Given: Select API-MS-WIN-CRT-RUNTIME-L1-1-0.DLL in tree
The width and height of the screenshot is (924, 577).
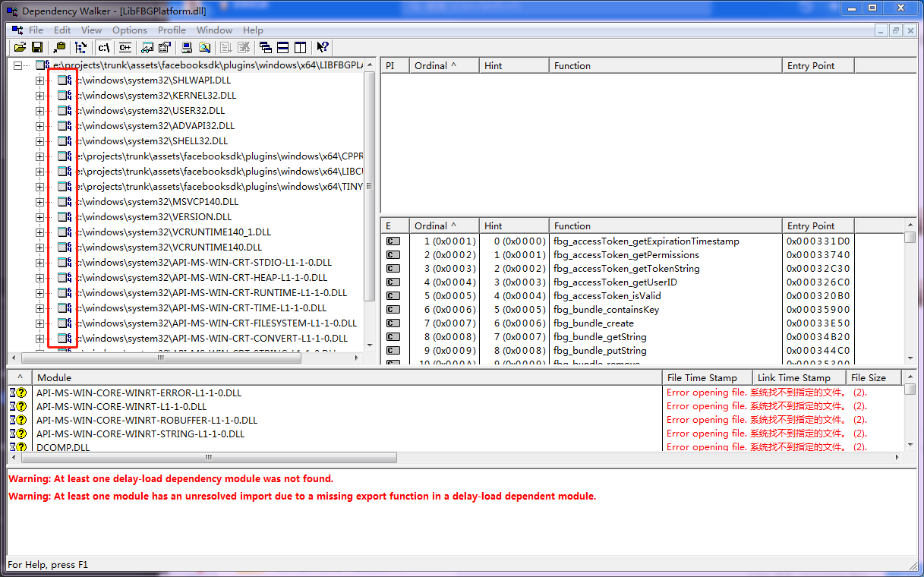Looking at the screenshot, I should click(x=212, y=293).
